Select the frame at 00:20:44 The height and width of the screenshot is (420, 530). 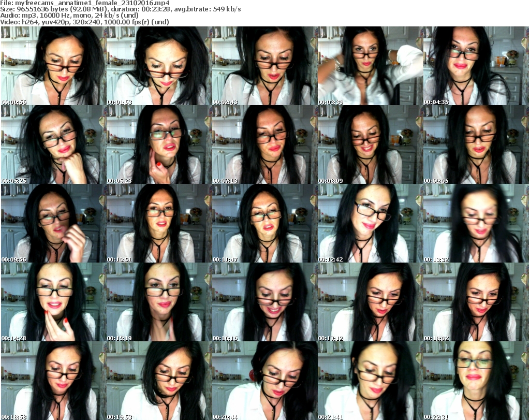[x=264, y=381]
